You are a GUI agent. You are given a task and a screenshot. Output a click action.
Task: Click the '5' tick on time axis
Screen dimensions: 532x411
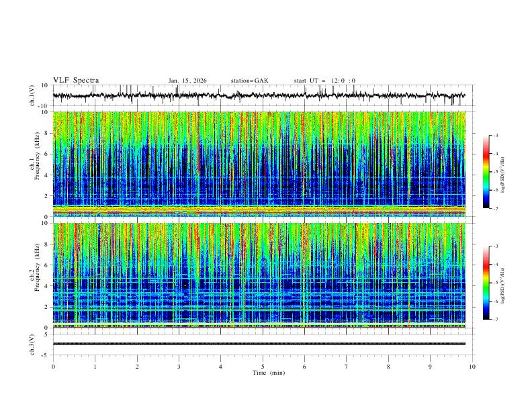263,367
